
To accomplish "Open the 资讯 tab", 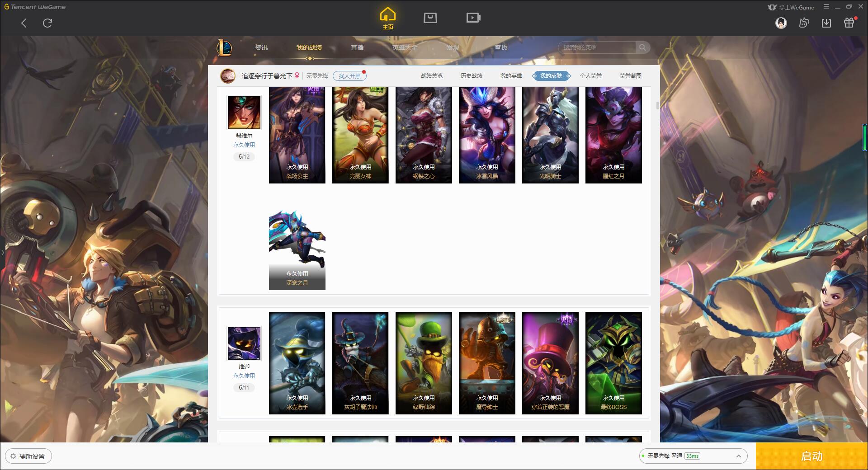I will [x=261, y=47].
